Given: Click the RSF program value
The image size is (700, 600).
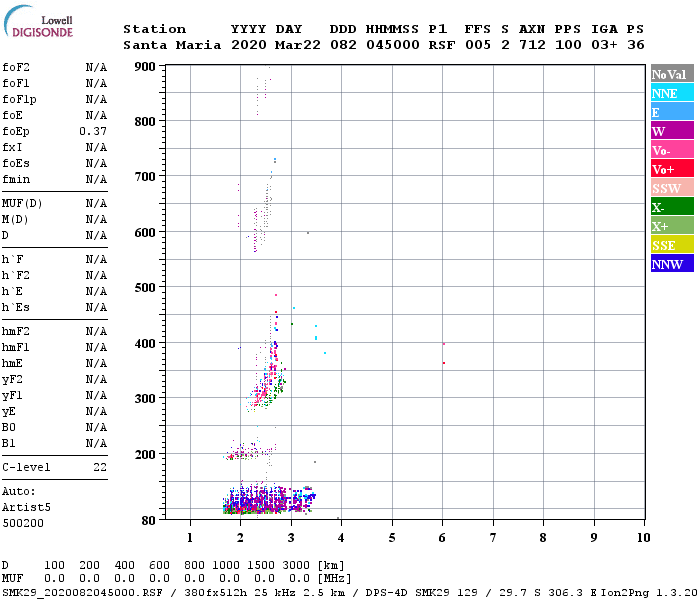Looking at the screenshot, I should point(442,45).
